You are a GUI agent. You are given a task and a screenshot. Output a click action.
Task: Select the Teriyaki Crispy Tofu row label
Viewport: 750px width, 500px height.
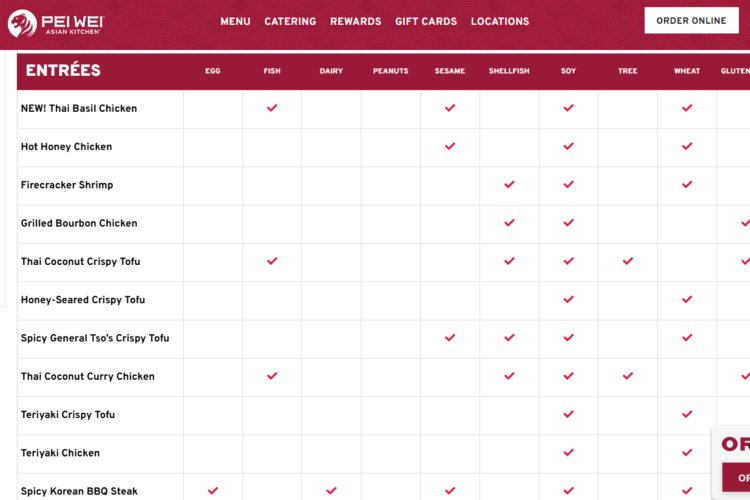point(68,415)
